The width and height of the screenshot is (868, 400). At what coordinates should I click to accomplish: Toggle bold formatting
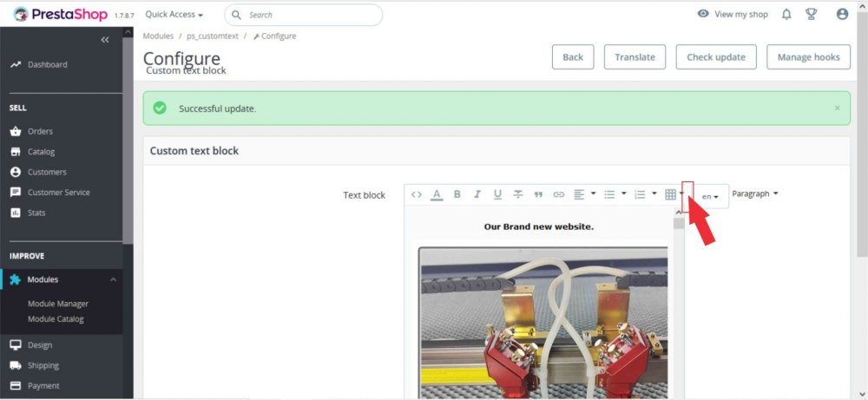457,194
